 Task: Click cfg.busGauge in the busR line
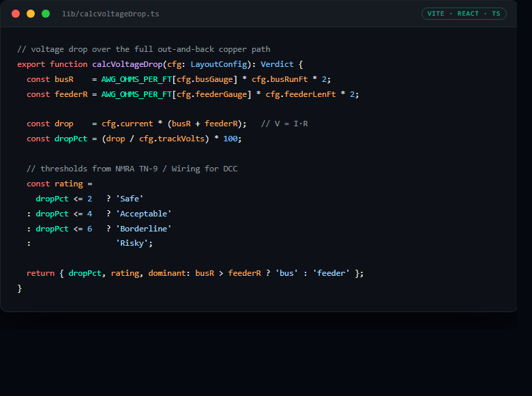(205, 79)
